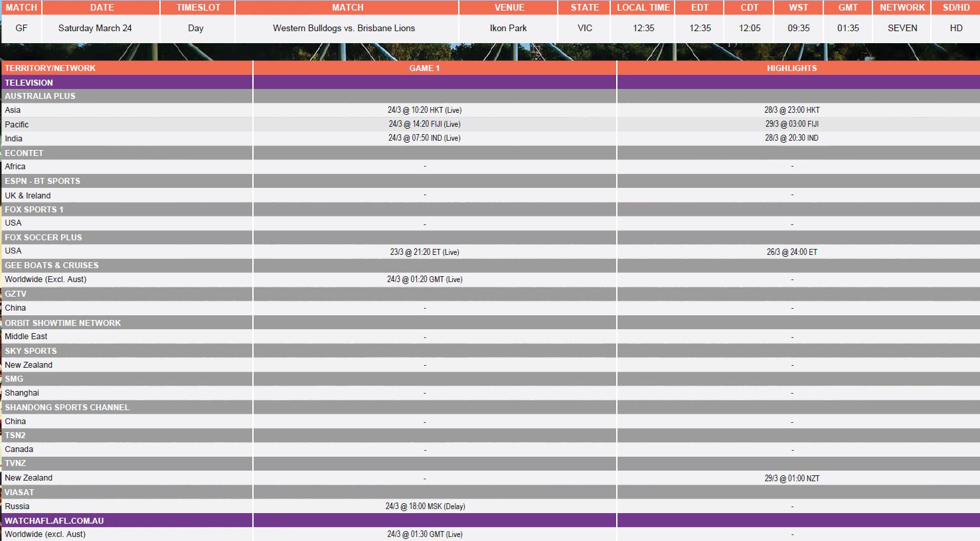This screenshot has width=980, height=541.
Task: Select the India territory row label
Action: click(x=13, y=138)
